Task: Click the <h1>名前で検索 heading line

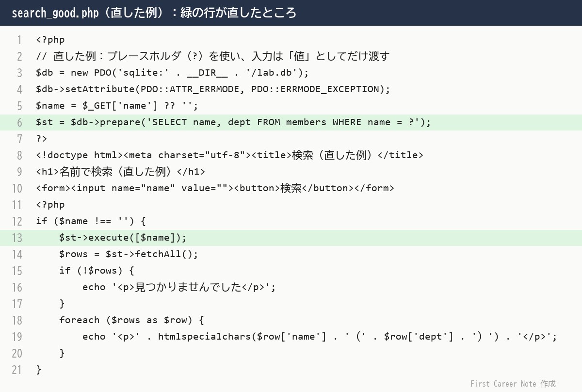Action: point(120,172)
